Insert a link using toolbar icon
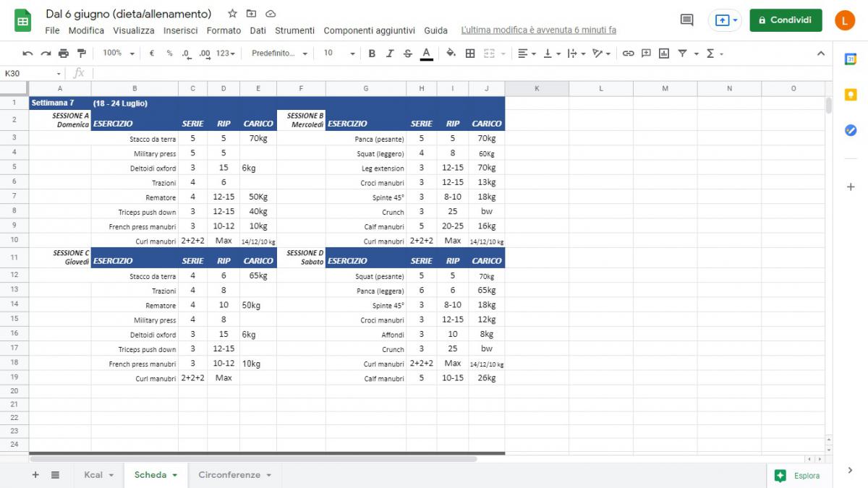 tap(628, 53)
